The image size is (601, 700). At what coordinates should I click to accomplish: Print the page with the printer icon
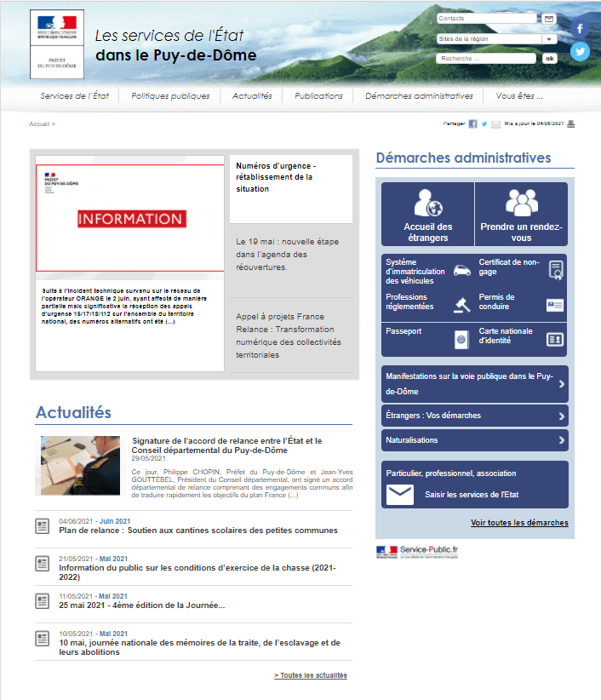coord(571,124)
